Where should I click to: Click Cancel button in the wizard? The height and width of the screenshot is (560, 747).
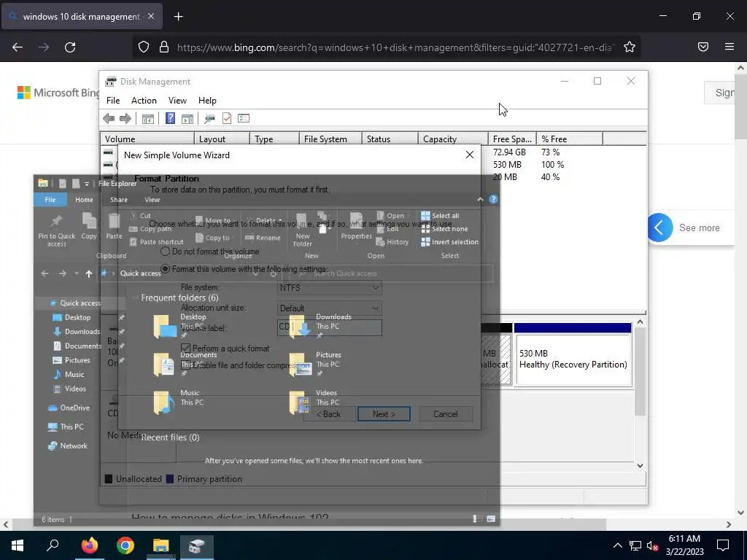pyautogui.click(x=446, y=414)
